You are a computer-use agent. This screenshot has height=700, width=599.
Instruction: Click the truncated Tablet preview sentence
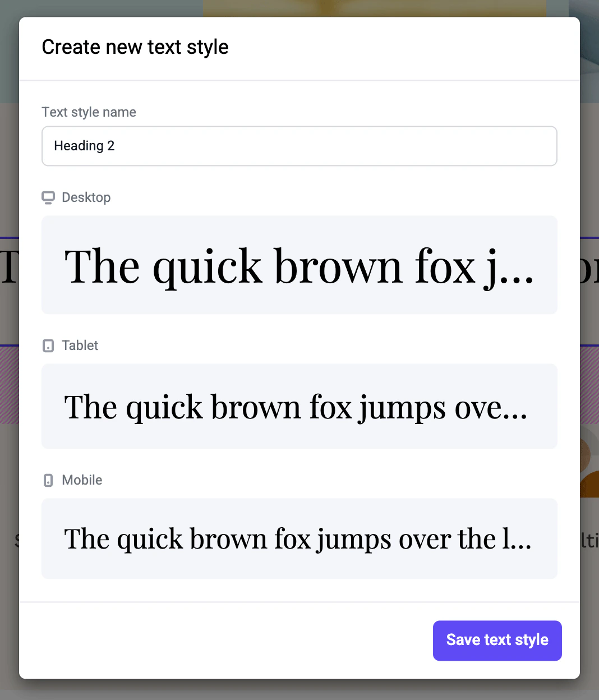(296, 406)
